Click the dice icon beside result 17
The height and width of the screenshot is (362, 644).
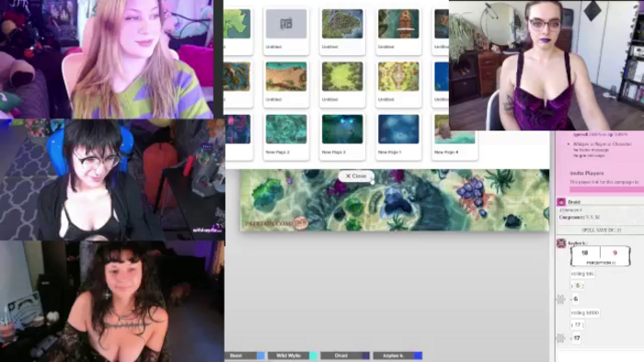click(561, 338)
